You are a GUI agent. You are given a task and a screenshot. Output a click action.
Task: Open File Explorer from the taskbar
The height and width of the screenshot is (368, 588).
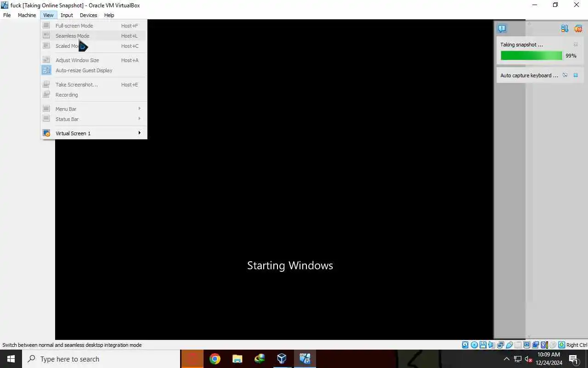pyautogui.click(x=237, y=359)
